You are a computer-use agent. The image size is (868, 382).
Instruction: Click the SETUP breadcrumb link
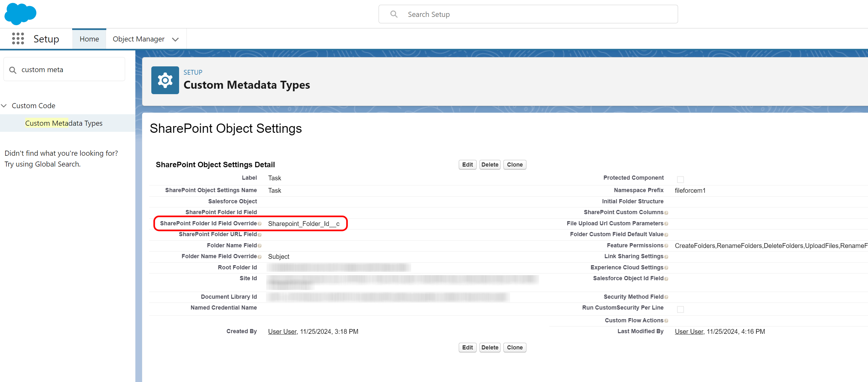click(193, 72)
